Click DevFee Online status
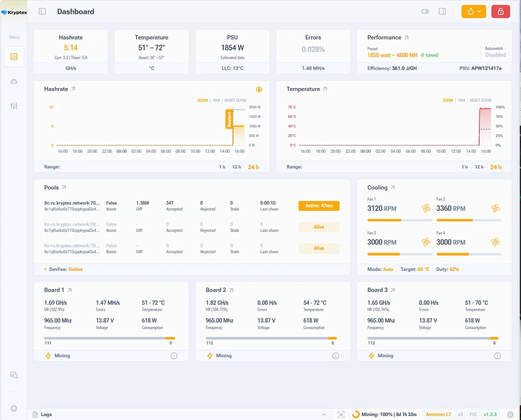 75,269
